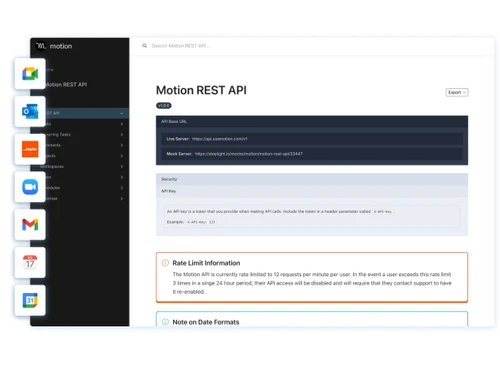
Task: Click the Zoom integration icon
Action: click(x=30, y=187)
